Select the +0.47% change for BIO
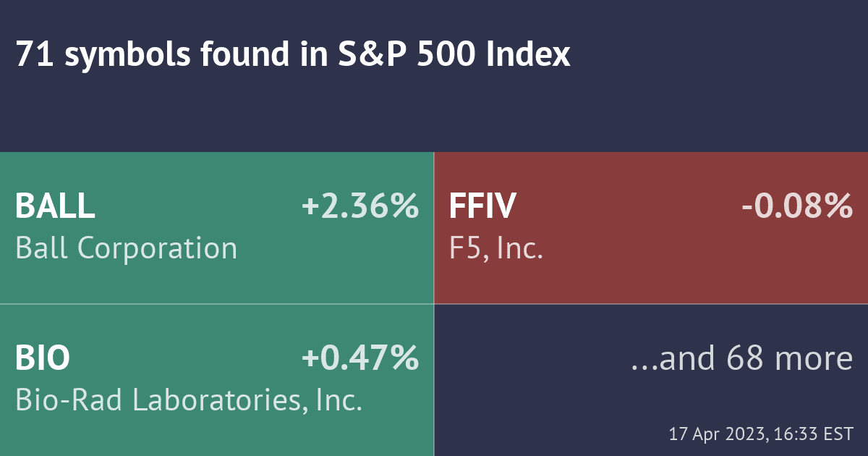Viewport: 868px width, 456px height. tap(360, 359)
